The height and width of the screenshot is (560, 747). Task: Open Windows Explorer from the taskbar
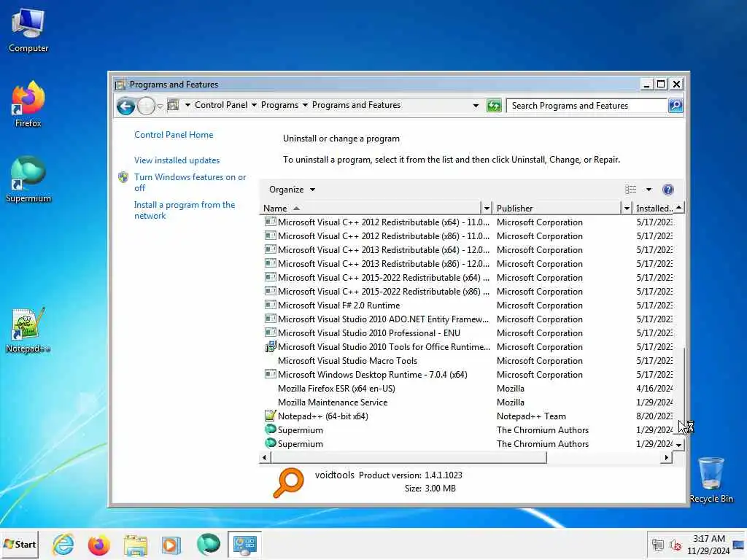(x=135, y=544)
